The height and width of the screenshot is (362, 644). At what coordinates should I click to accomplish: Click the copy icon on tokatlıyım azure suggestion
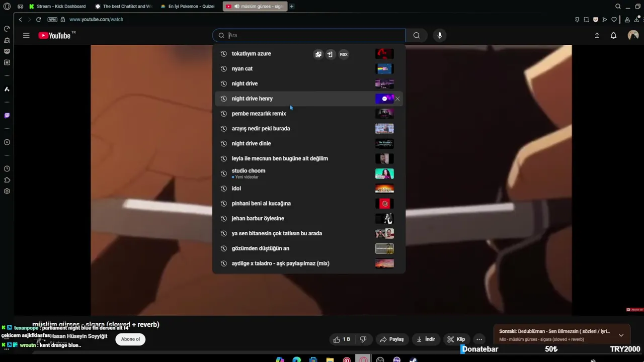click(x=318, y=54)
